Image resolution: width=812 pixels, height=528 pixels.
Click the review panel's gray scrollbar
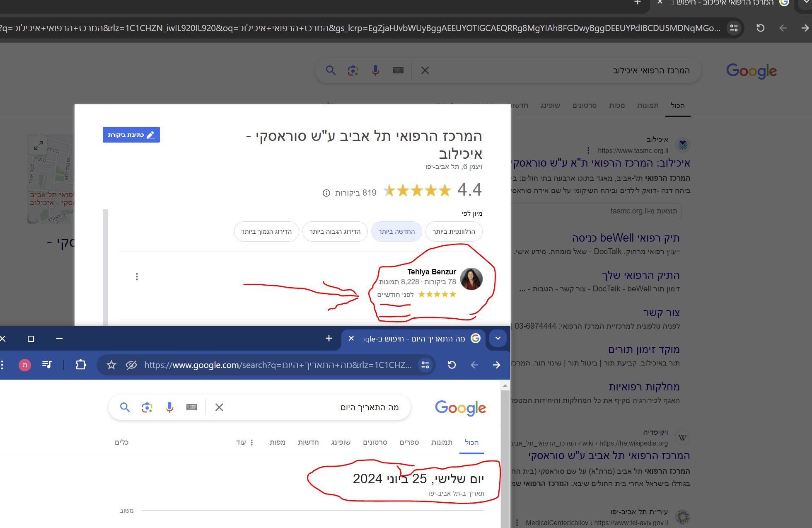click(105, 267)
